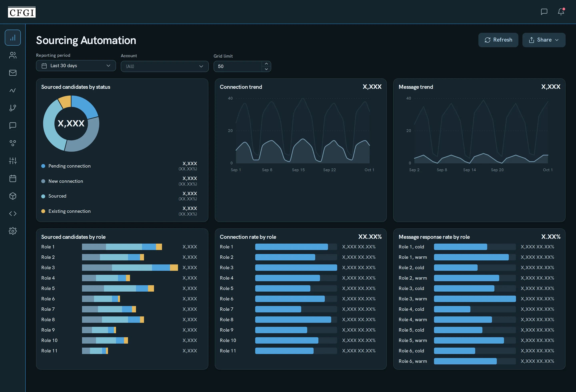576x392 pixels.
Task: Click the Sep 15 label on Connection trend
Action: 298,170
